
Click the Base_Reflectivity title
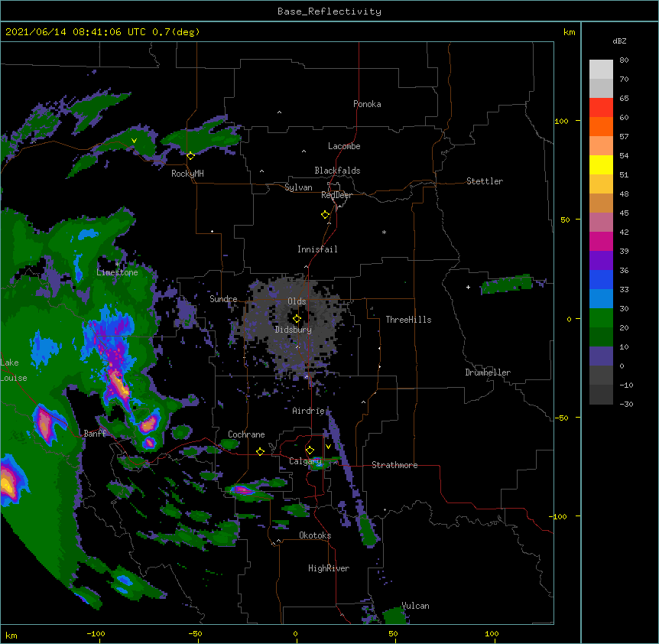329,11
